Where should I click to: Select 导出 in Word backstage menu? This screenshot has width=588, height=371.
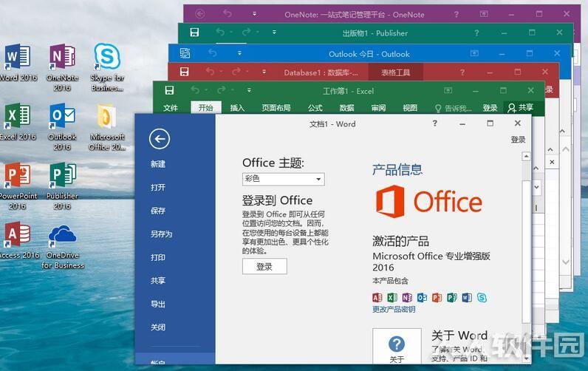coord(158,304)
